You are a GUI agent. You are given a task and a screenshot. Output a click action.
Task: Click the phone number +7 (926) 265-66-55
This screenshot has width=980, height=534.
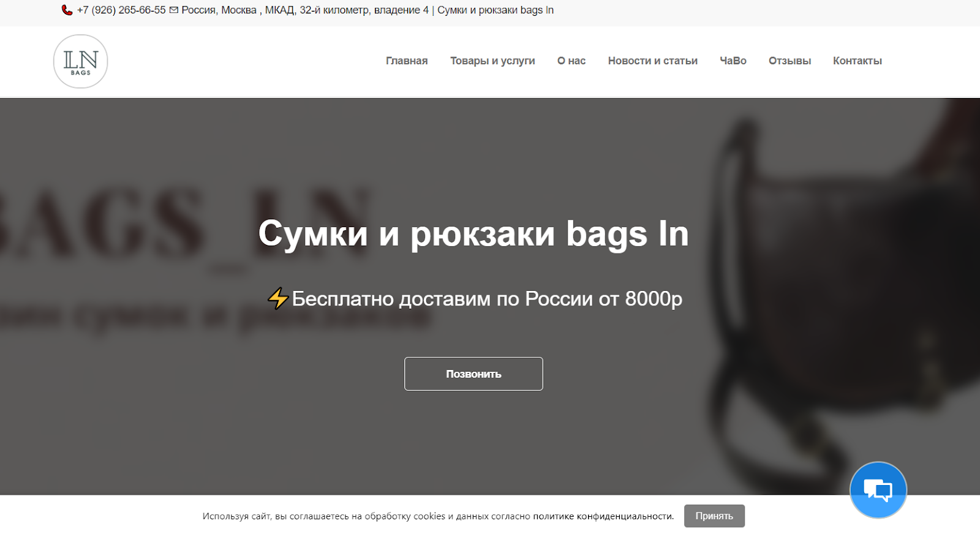pyautogui.click(x=121, y=10)
